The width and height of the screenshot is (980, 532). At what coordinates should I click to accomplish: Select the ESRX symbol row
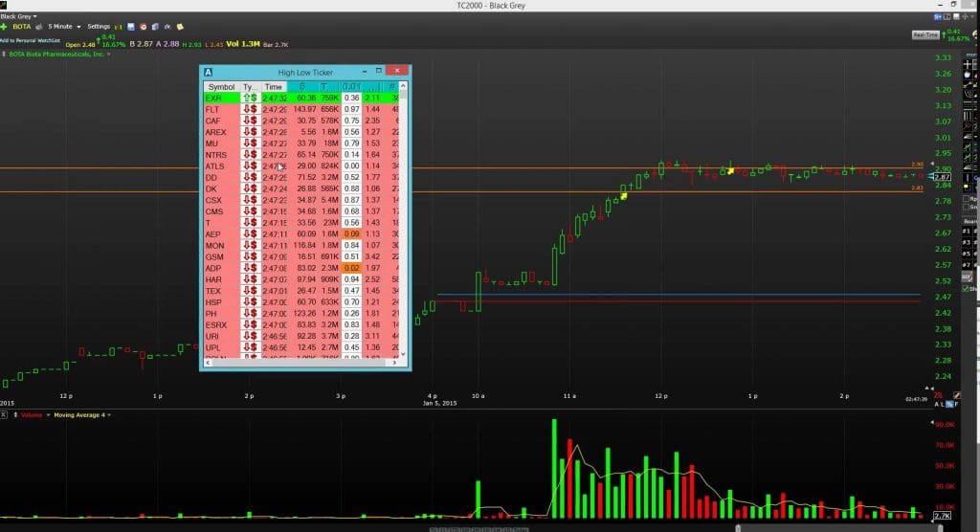coord(301,325)
